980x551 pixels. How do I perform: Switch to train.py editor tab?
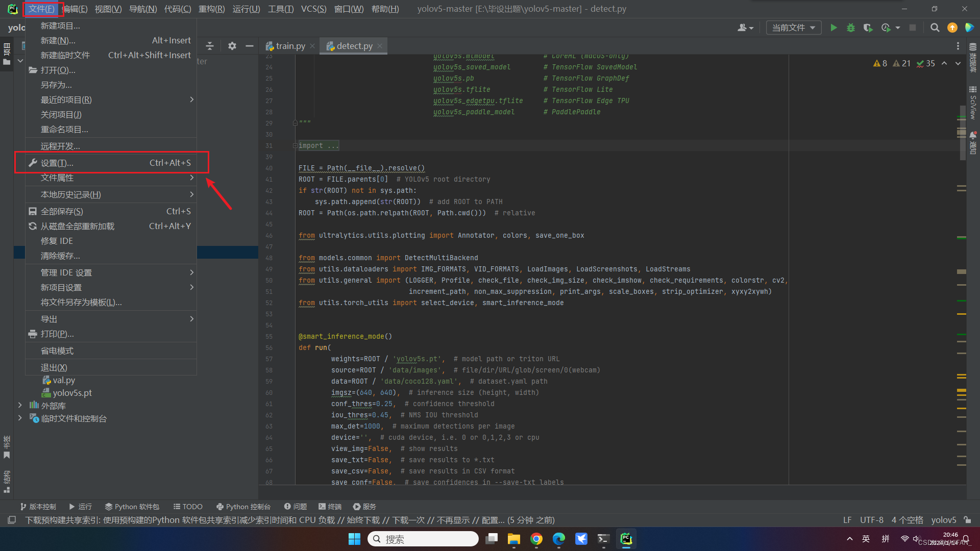290,46
